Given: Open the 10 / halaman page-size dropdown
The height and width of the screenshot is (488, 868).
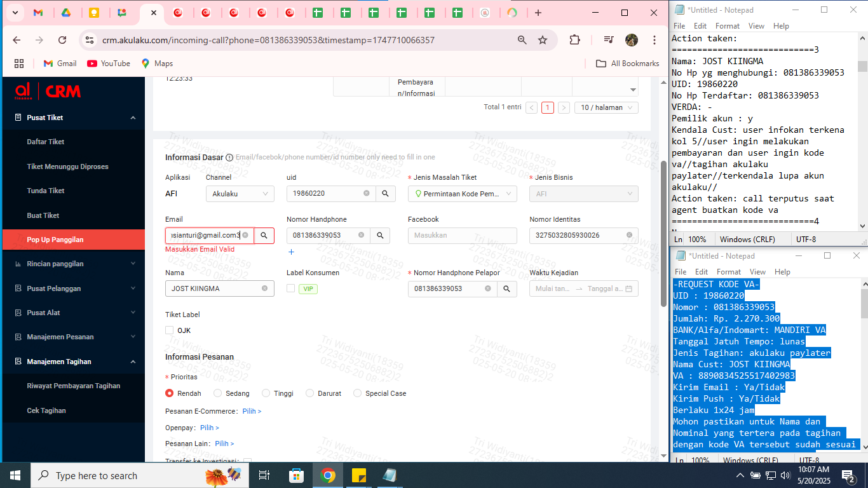Looking at the screenshot, I should [x=606, y=107].
